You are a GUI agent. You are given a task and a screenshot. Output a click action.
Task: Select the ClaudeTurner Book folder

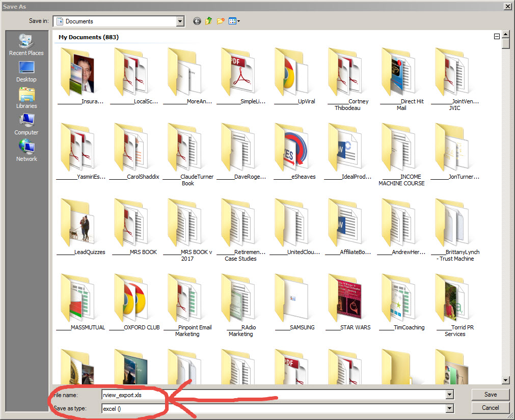(187, 155)
